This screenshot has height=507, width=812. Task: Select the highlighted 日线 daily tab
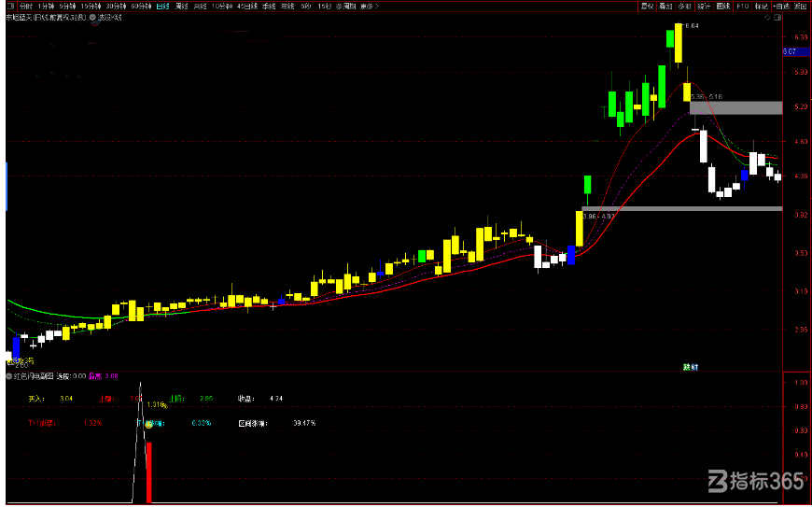[162, 7]
